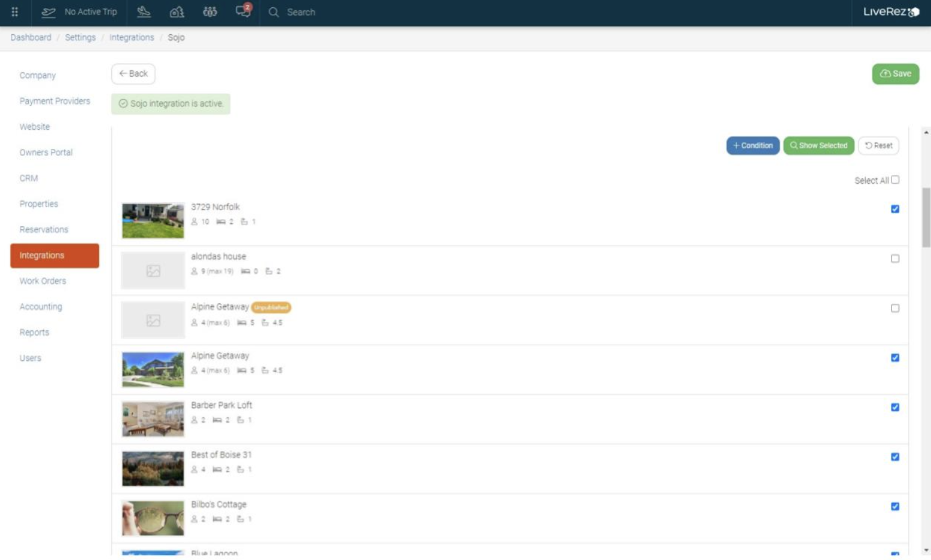The width and height of the screenshot is (931, 560).
Task: Open the apps grid menu icon
Action: [14, 12]
